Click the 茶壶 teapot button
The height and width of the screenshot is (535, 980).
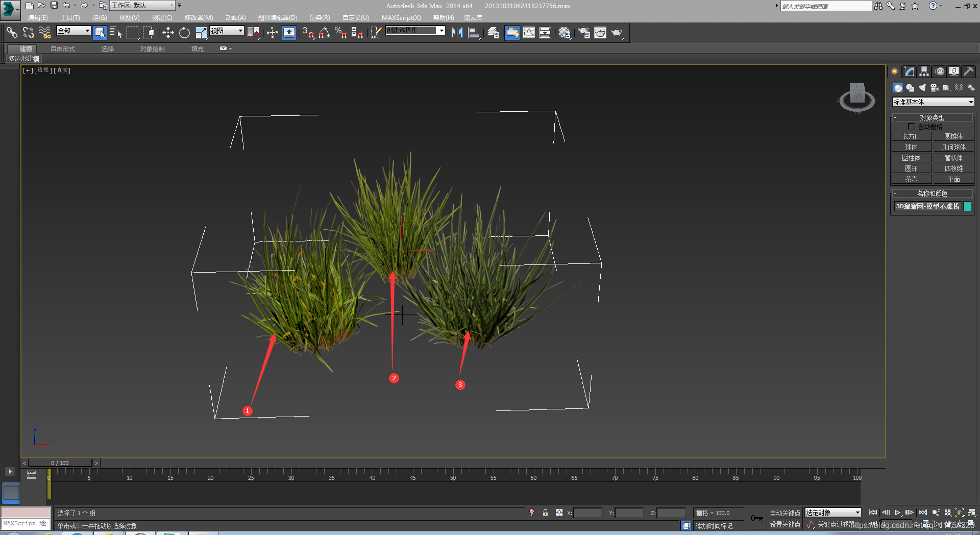(x=911, y=179)
